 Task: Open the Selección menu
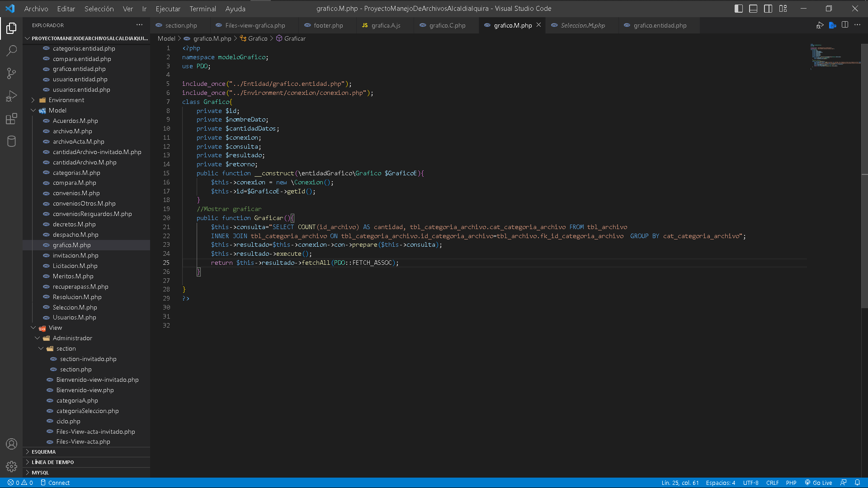pyautogui.click(x=99, y=9)
